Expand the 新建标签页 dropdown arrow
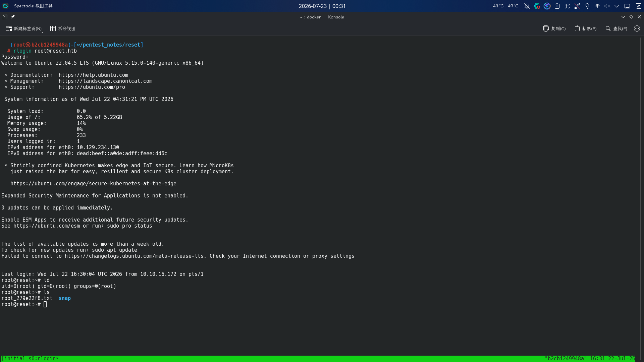This screenshot has width=644, height=362. coord(42,32)
